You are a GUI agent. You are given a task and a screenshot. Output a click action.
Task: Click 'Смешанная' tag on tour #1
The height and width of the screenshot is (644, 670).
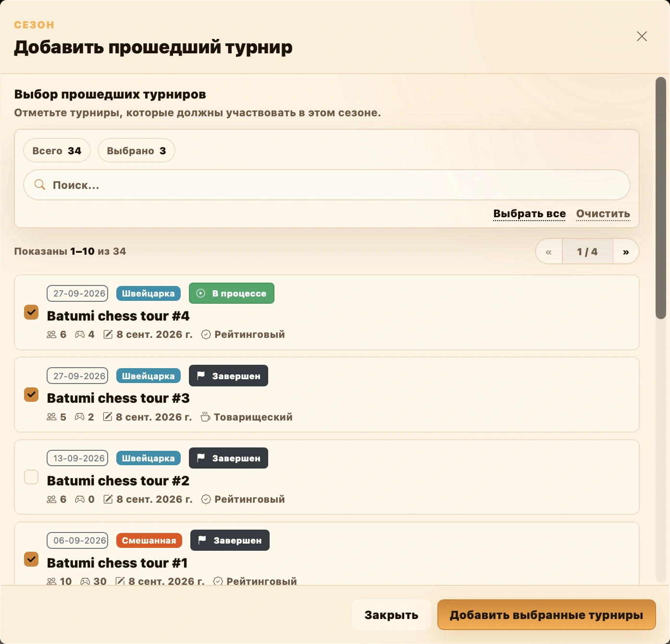tap(149, 540)
